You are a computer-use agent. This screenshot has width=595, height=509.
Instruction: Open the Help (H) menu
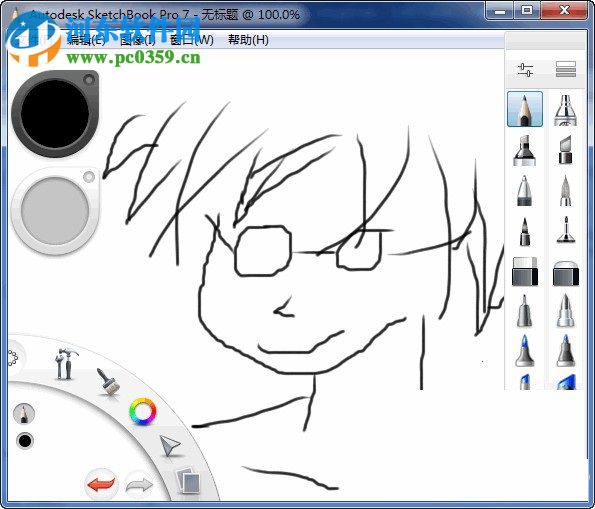click(x=248, y=39)
